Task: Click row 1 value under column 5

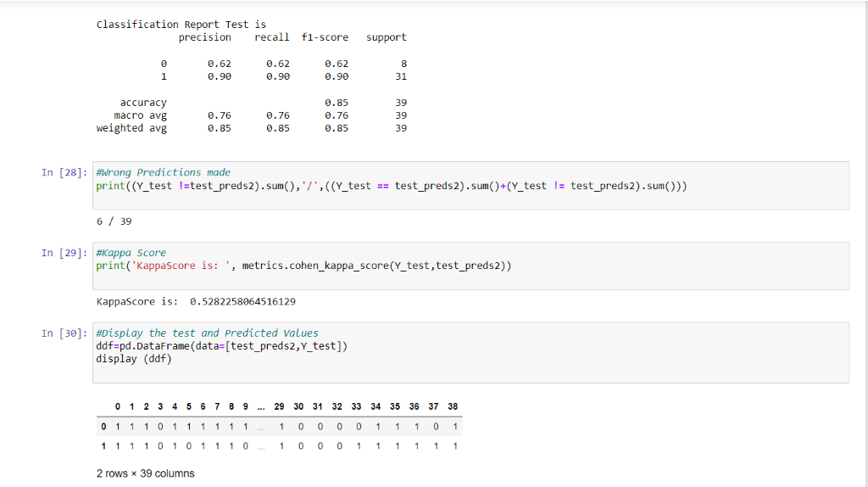Action: 189,446
